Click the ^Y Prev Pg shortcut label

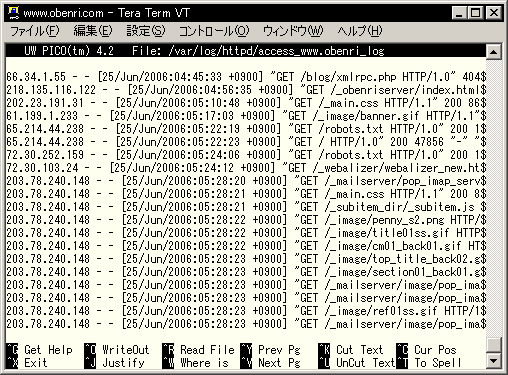click(270, 350)
